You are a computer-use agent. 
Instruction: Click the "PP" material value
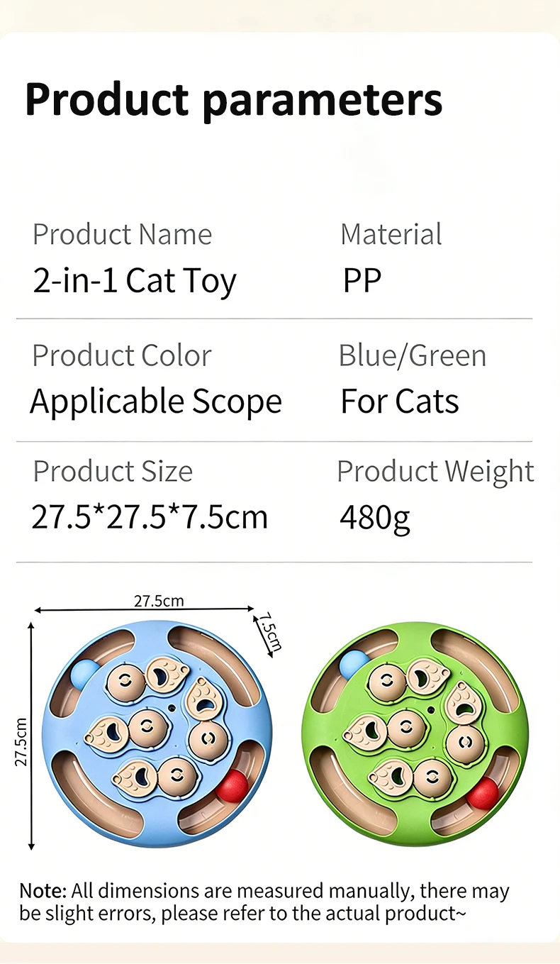362,281
